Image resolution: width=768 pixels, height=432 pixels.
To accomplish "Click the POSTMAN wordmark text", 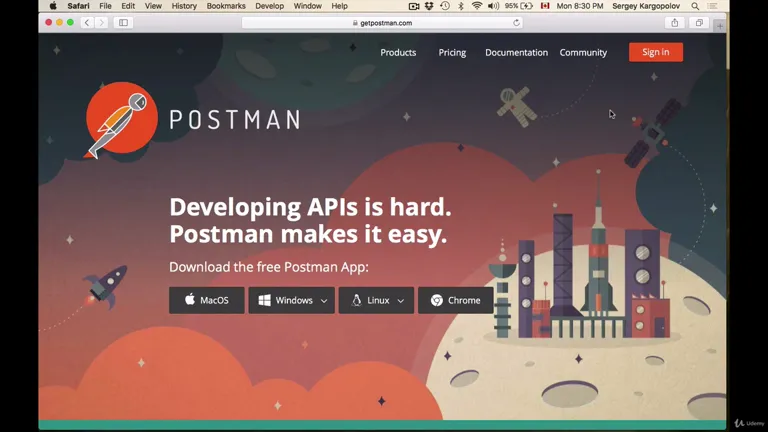I will tap(235, 120).
